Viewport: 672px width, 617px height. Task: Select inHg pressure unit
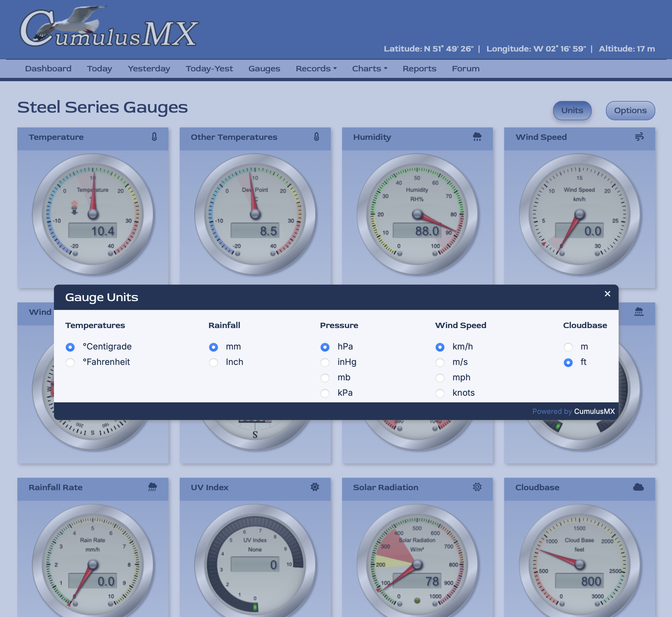pyautogui.click(x=325, y=362)
